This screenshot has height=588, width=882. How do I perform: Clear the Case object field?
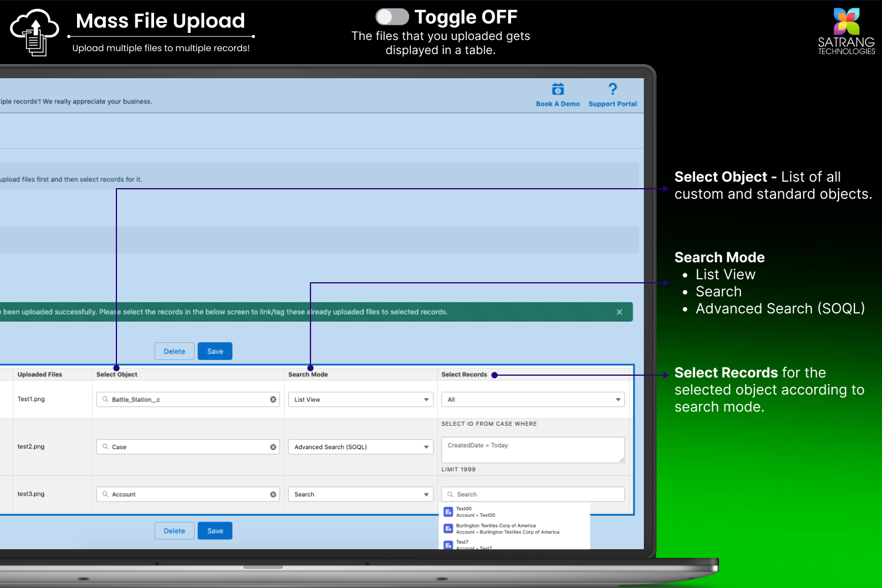click(273, 447)
